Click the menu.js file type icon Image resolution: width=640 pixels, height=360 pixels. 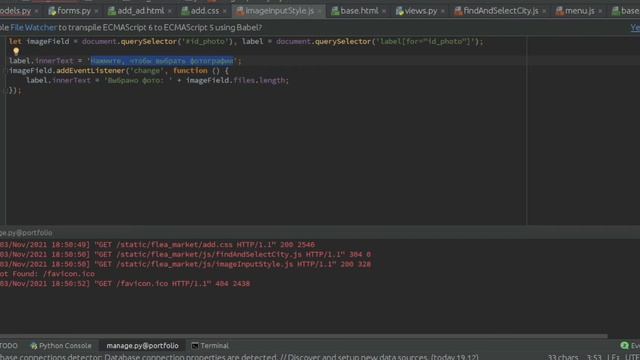[x=560, y=11]
